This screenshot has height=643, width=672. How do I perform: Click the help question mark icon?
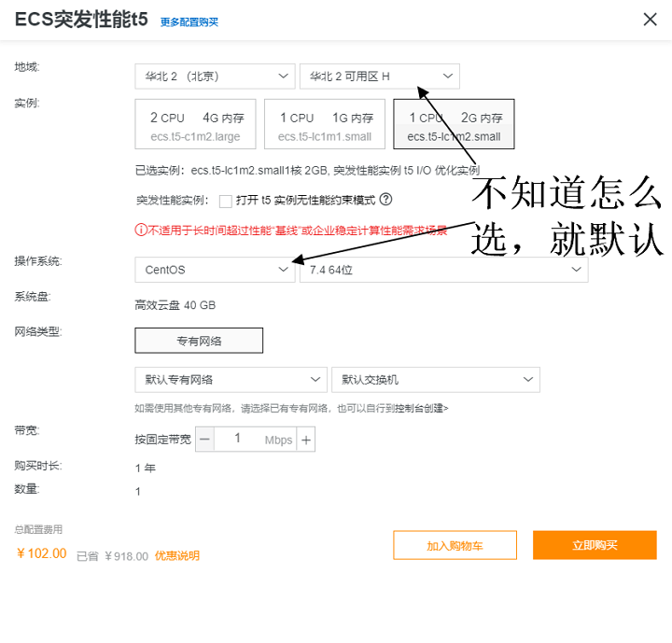(385, 200)
